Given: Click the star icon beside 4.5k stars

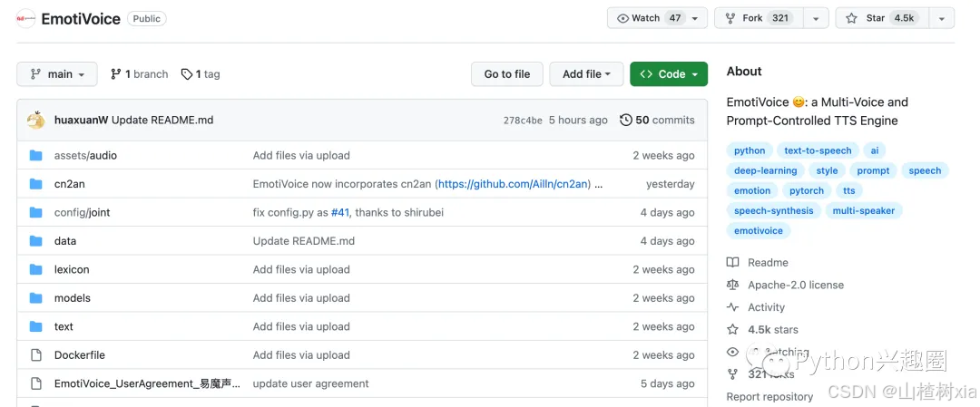Looking at the screenshot, I should click(x=732, y=330).
